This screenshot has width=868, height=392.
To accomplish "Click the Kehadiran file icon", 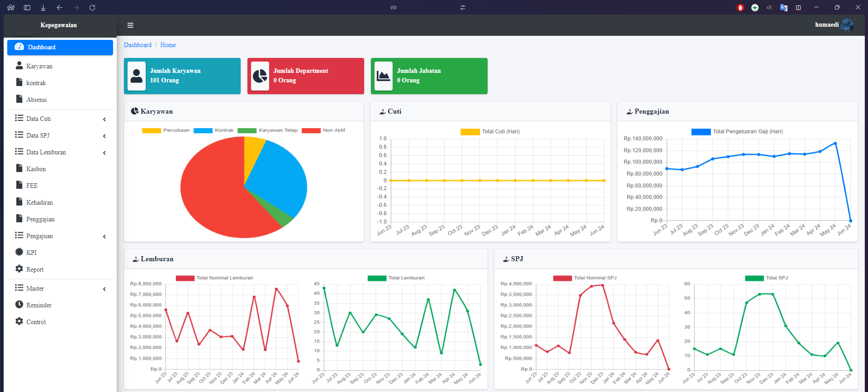I will [19, 201].
